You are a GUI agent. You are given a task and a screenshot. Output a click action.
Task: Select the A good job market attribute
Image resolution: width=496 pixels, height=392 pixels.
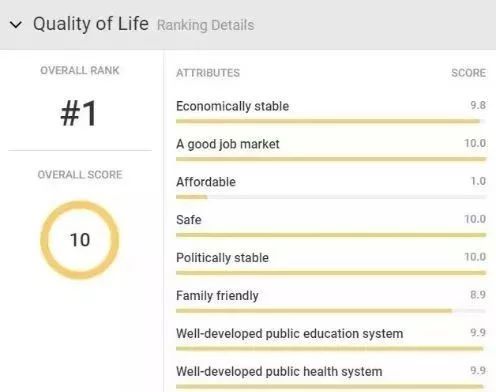(x=228, y=144)
